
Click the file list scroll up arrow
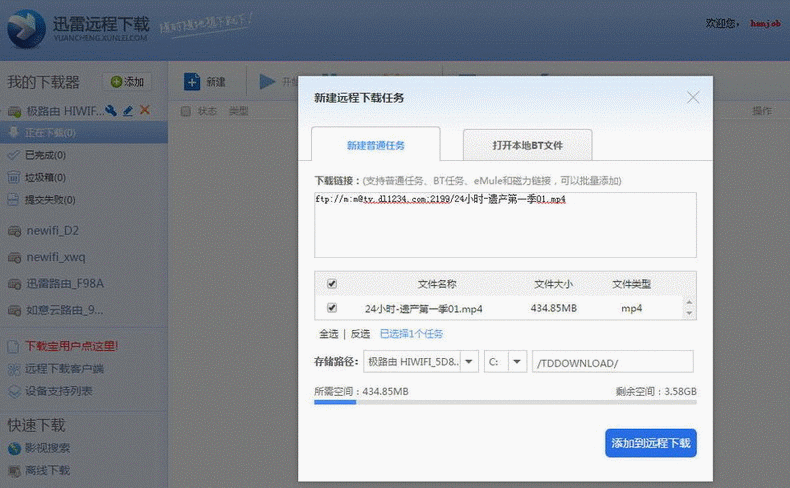point(689,302)
